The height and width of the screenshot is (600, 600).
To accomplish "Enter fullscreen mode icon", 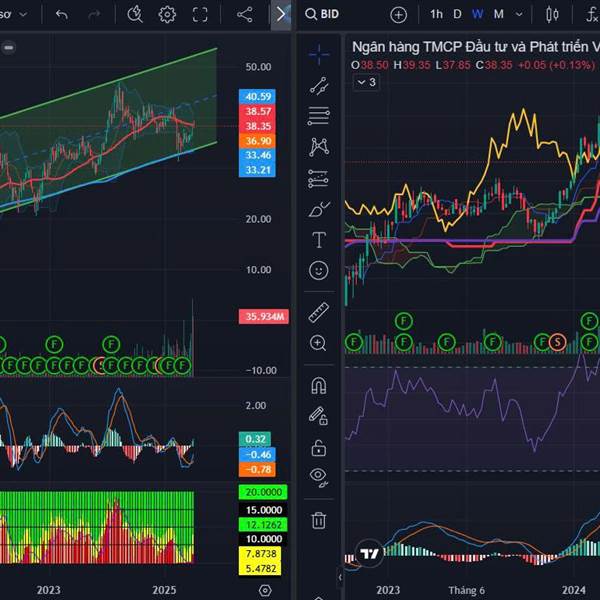I will 200,15.
